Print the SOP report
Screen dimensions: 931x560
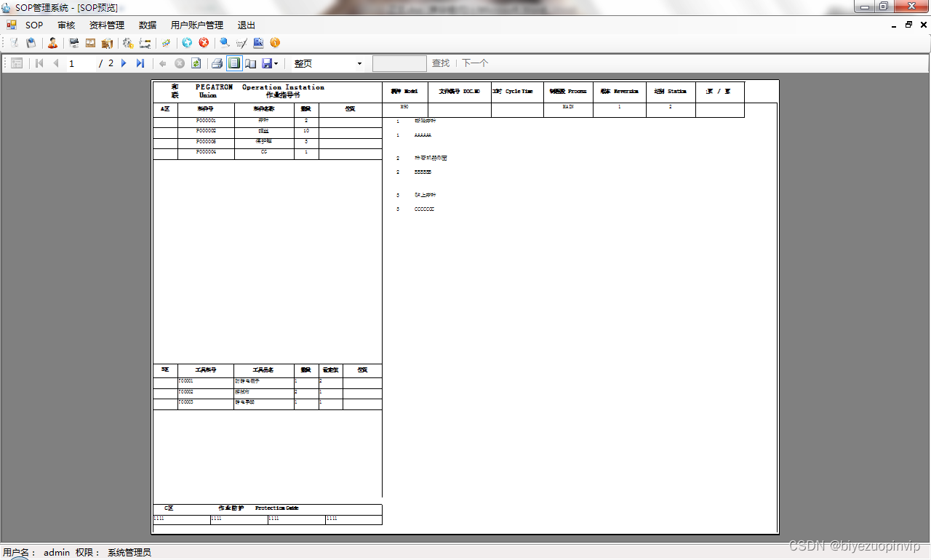click(x=217, y=63)
